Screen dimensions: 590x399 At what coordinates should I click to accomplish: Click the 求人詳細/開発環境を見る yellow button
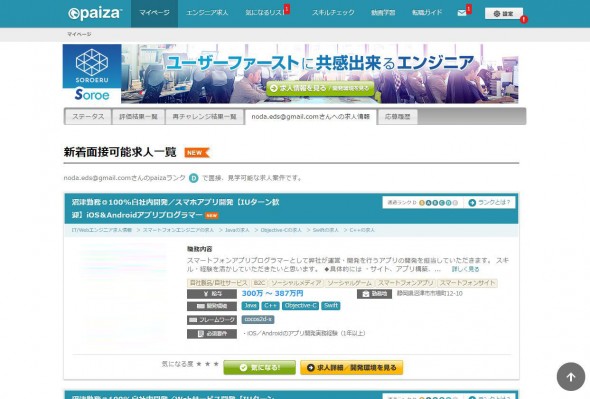coord(351,367)
